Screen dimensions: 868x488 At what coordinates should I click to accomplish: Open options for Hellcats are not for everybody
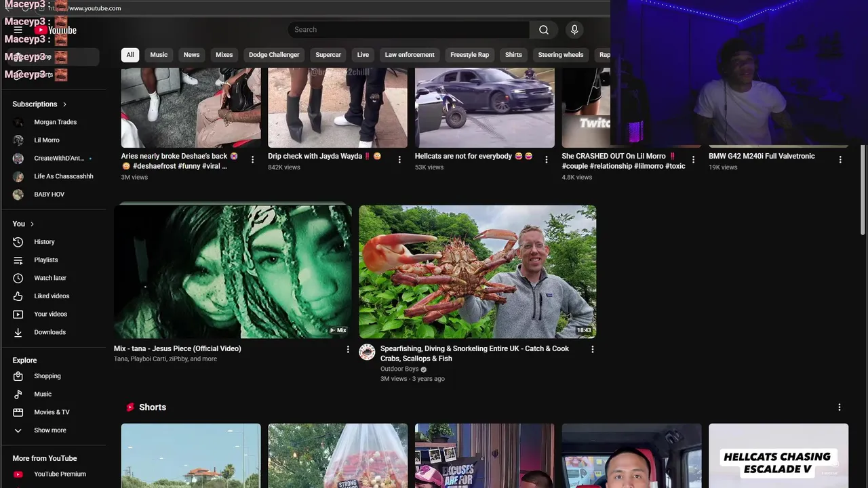coord(546,160)
